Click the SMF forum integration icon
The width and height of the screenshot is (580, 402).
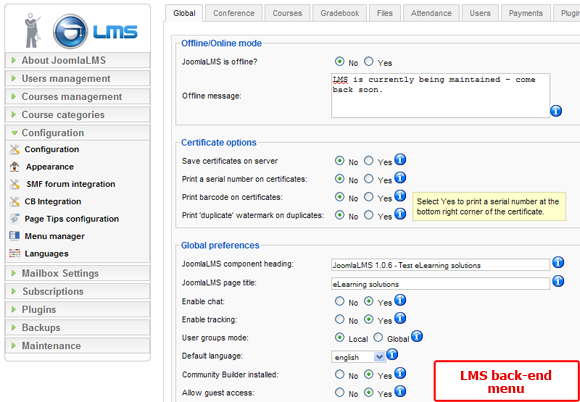pos(14,184)
